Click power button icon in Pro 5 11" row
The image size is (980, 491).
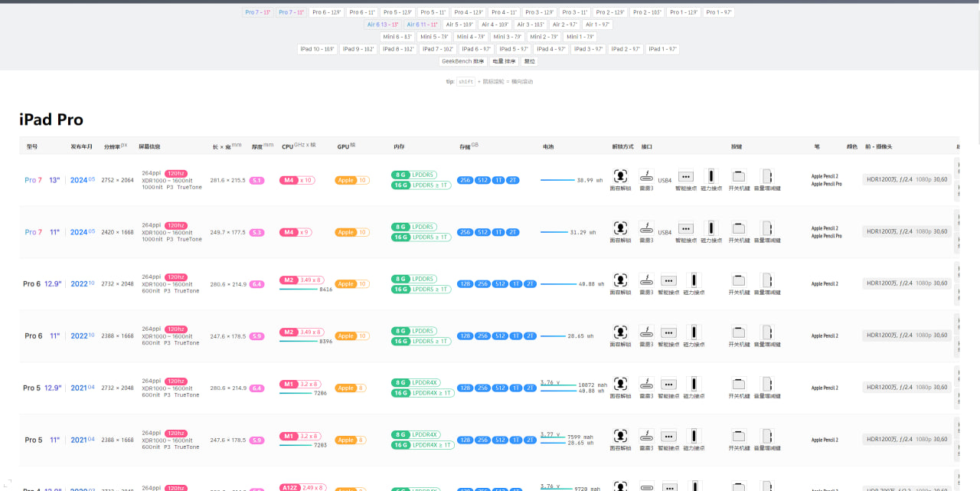click(739, 436)
